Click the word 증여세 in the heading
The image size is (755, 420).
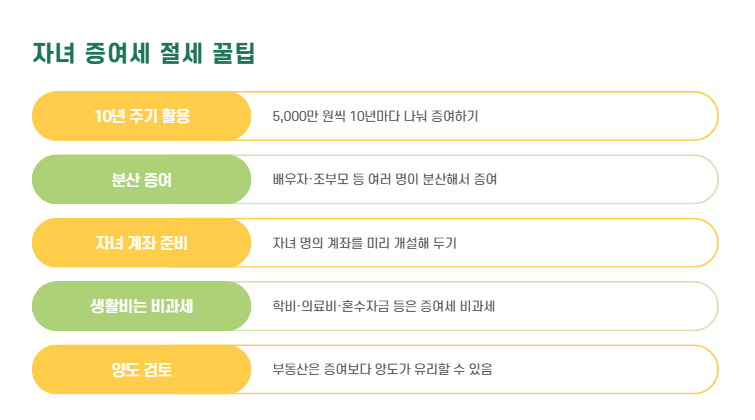pos(117,53)
